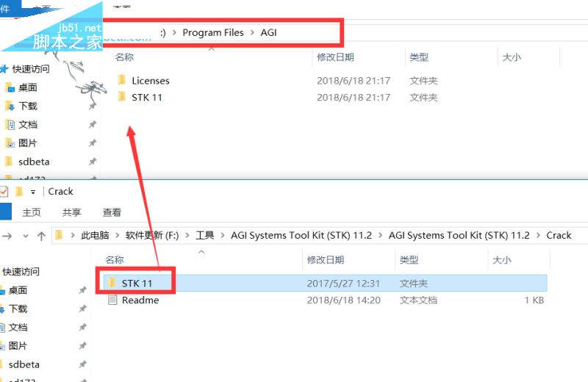Unpin 文档 in AGI window sidebar
This screenshot has height=382, width=588.
click(93, 124)
